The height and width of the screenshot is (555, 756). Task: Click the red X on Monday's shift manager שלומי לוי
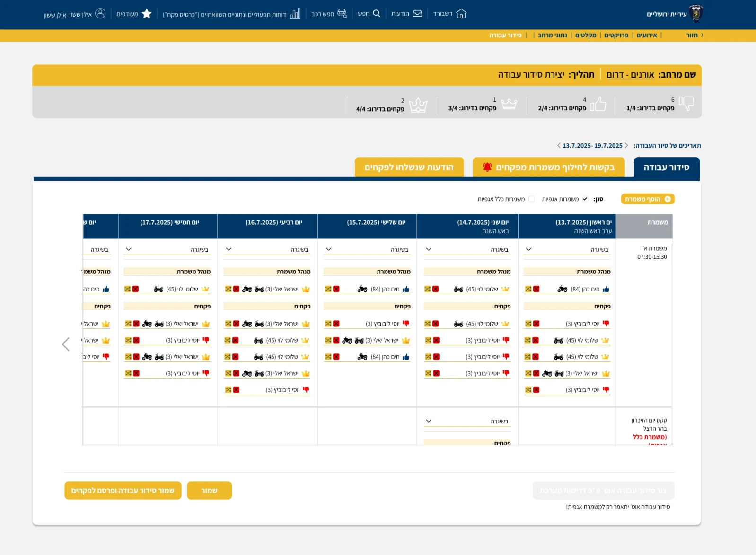tap(435, 289)
